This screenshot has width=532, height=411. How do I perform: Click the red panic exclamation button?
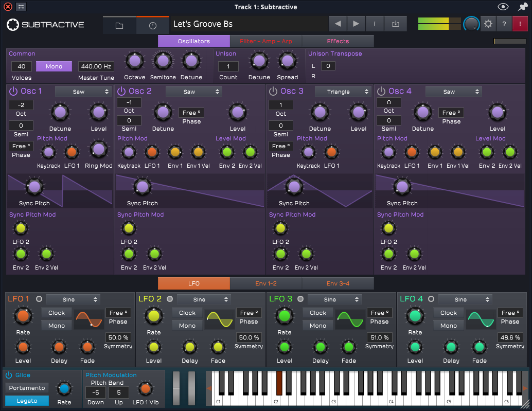click(x=520, y=24)
